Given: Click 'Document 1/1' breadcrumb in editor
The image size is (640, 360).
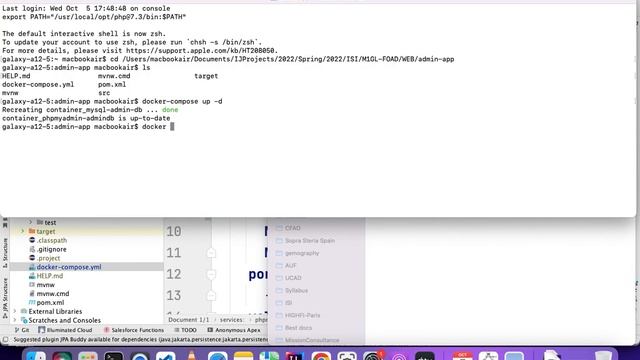Looking at the screenshot, I should click(x=189, y=320).
